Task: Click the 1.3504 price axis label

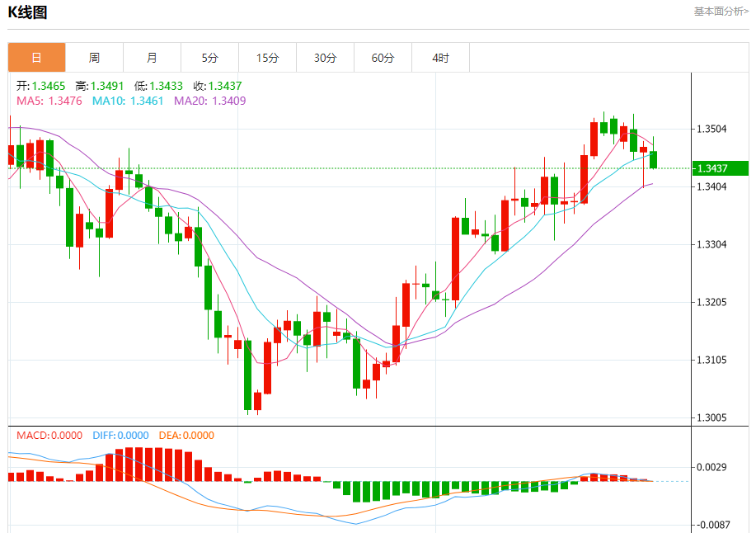Action: click(711, 129)
